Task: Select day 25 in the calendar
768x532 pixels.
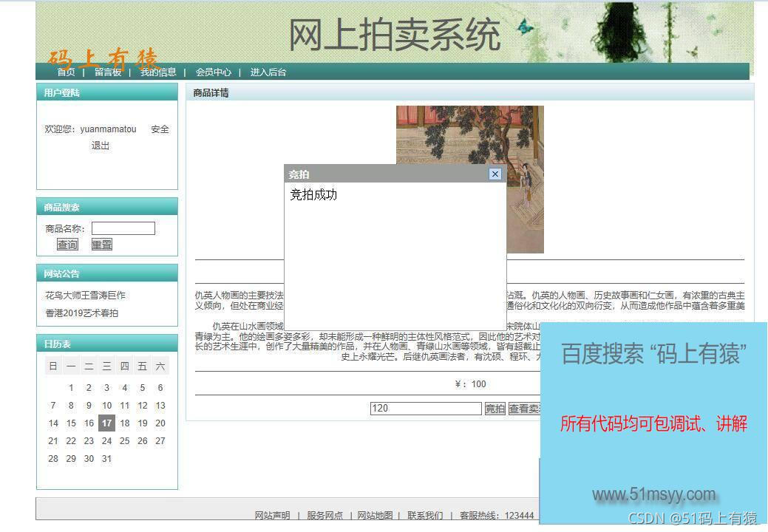Action: (x=124, y=441)
